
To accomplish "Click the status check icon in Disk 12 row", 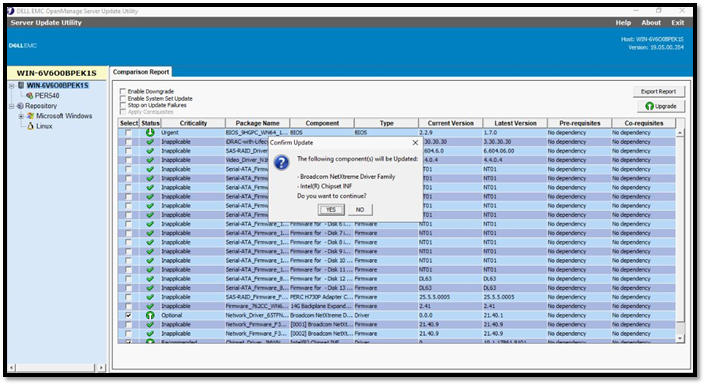I will point(150,279).
